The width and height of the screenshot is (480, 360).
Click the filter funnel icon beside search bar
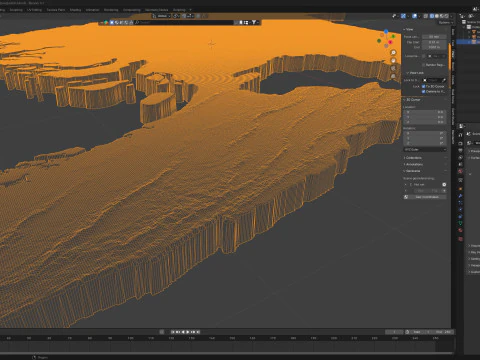254,22
